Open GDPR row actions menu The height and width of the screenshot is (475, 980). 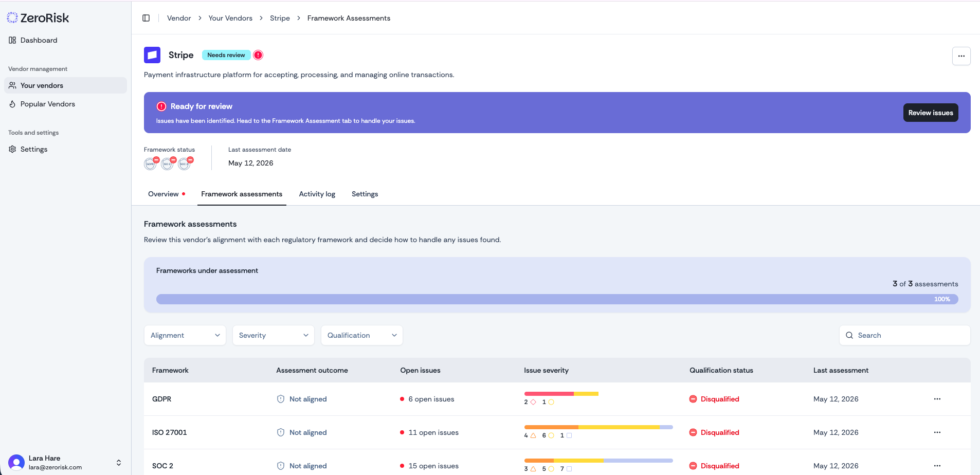[937, 399]
